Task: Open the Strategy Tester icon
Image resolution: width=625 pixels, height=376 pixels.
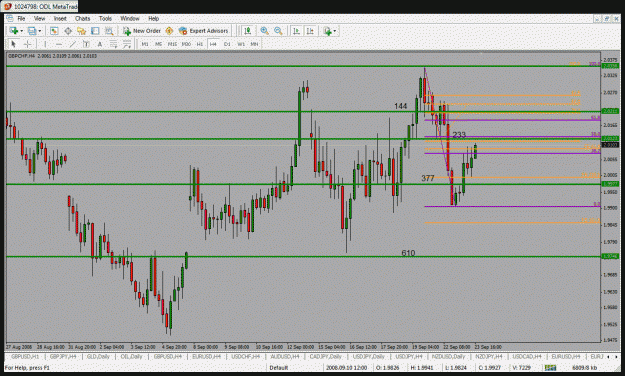Action: click(x=109, y=31)
